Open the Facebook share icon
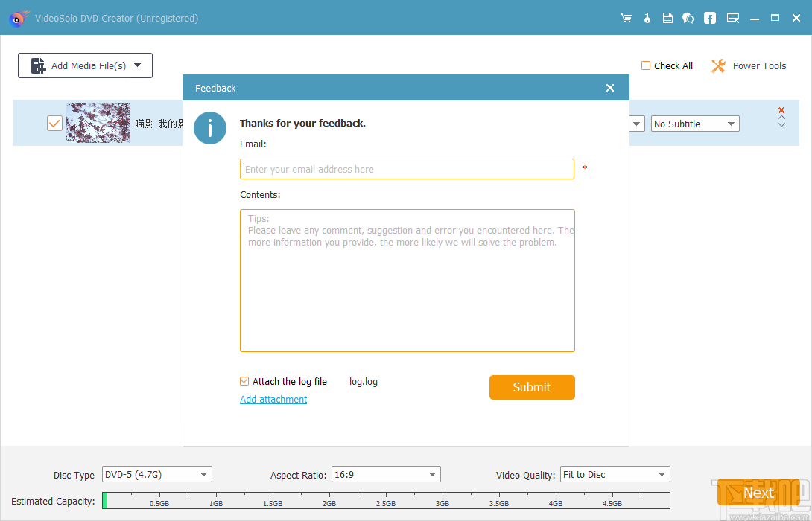The image size is (812, 521). coord(709,17)
